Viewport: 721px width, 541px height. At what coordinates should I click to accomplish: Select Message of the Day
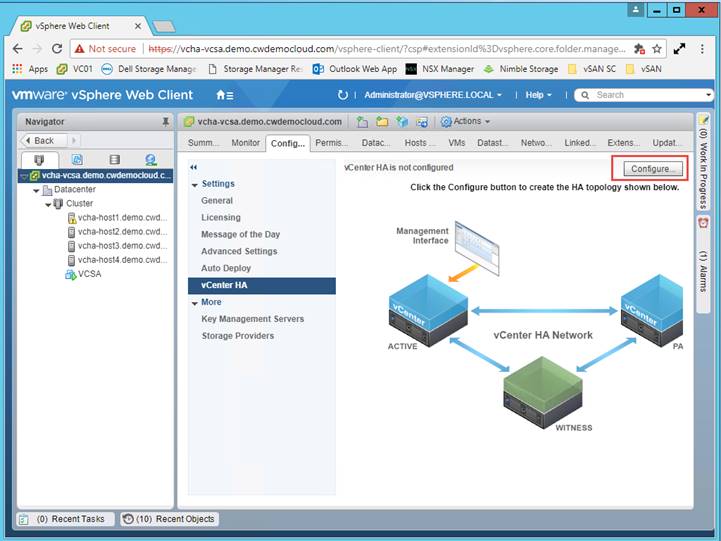[240, 234]
